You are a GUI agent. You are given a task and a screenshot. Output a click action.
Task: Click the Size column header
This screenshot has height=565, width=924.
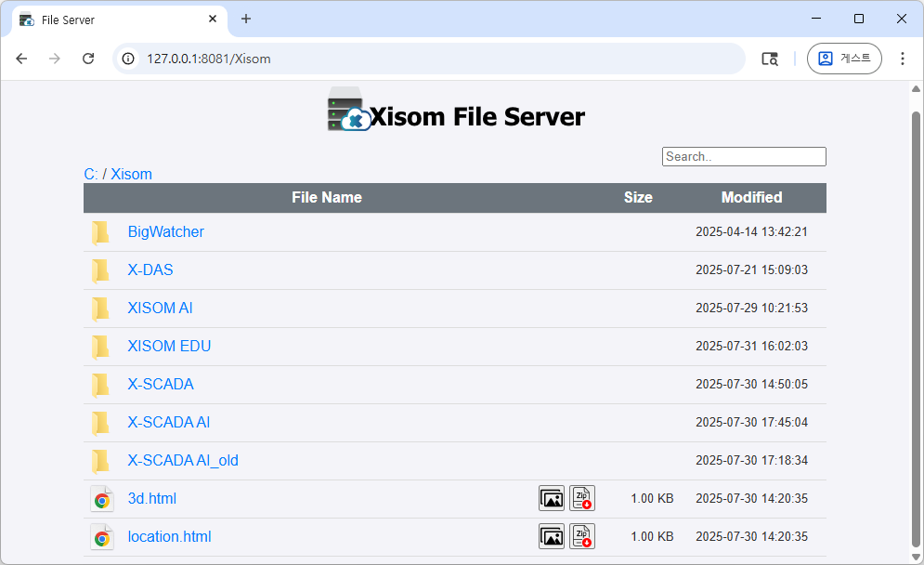pos(638,198)
